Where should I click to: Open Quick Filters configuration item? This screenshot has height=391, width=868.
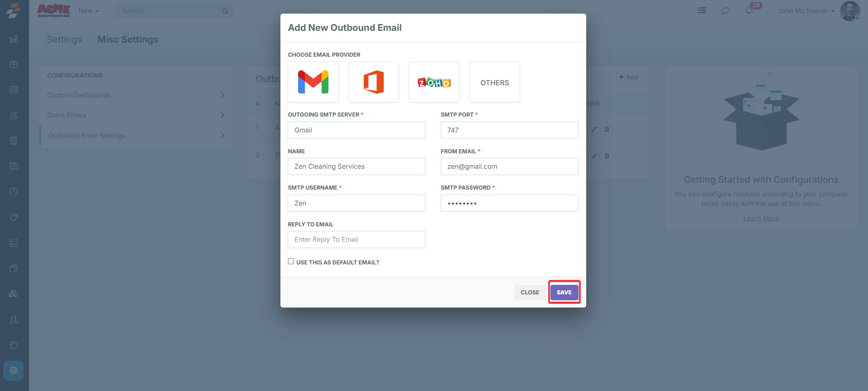pyautogui.click(x=135, y=115)
